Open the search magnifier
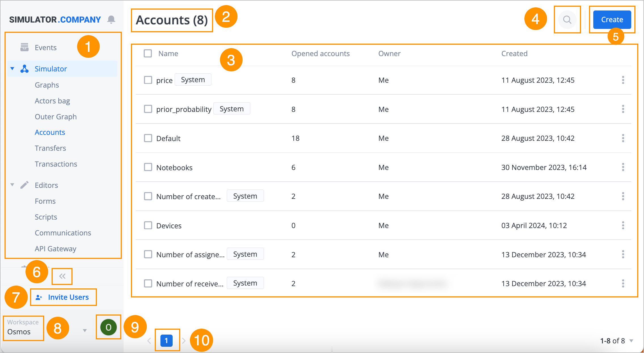Screen dimensions: 644x353 567,20
